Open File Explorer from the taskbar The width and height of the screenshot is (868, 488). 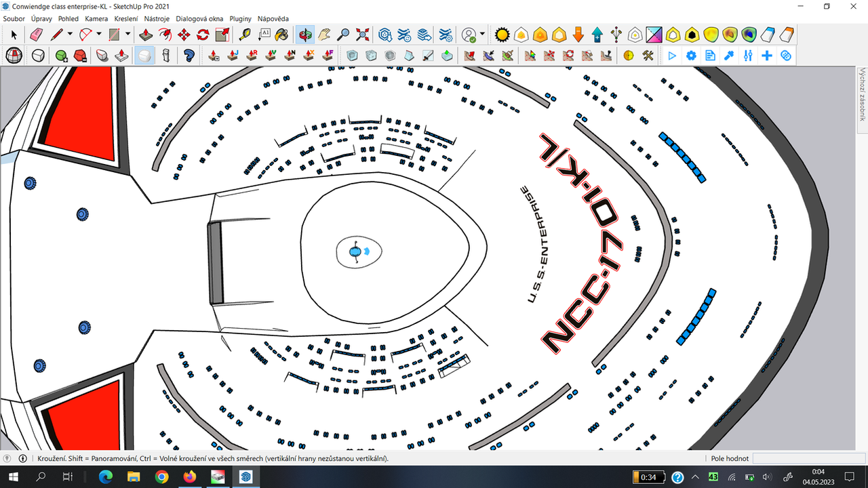tap(134, 477)
